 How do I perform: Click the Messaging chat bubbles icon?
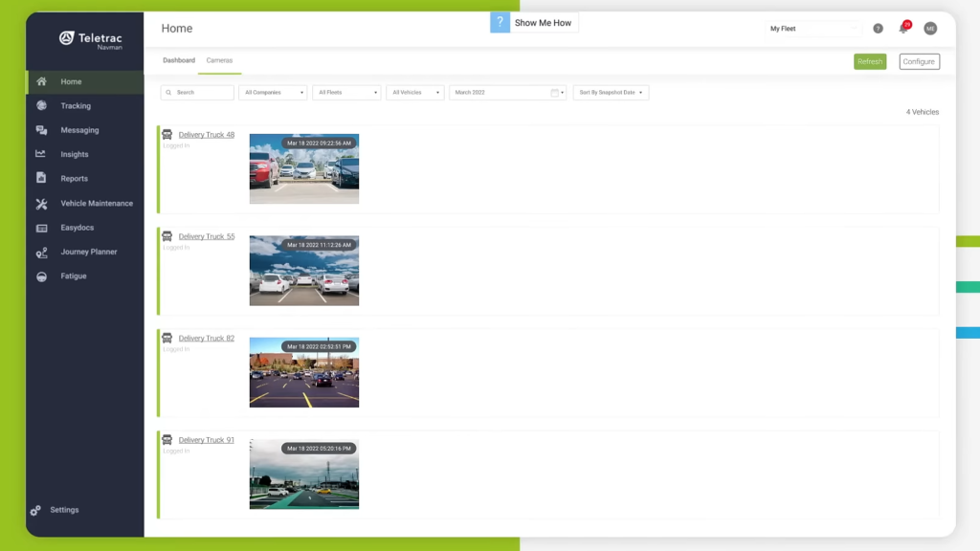click(41, 130)
